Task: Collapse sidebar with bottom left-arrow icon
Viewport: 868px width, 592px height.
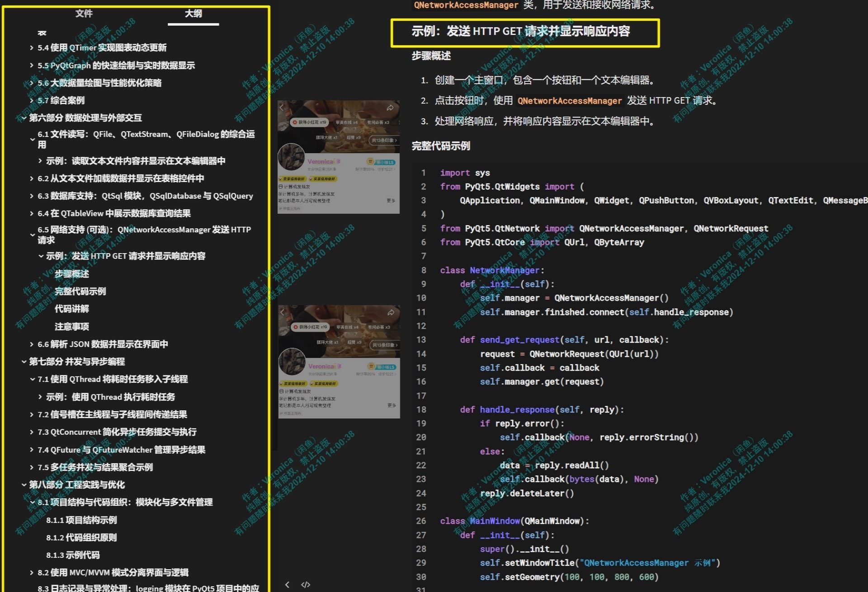Action: tap(287, 585)
